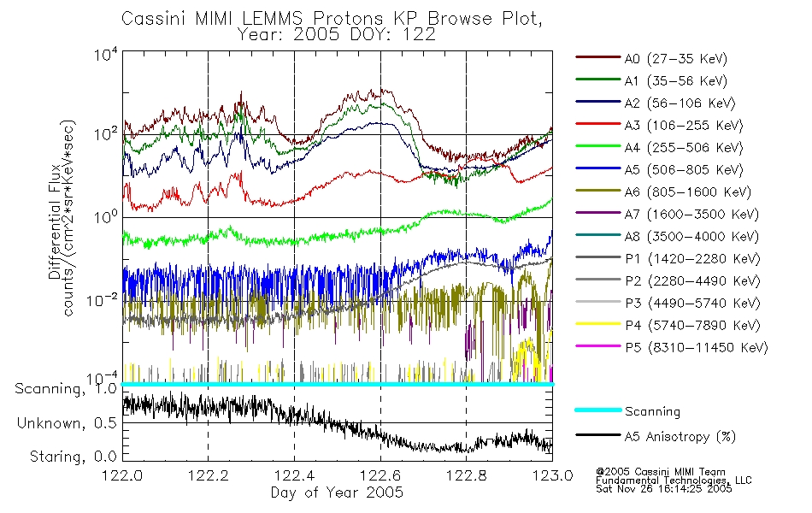Click the black A5 Anisotropy legend swatch
The image size is (812, 513).
pos(597,435)
